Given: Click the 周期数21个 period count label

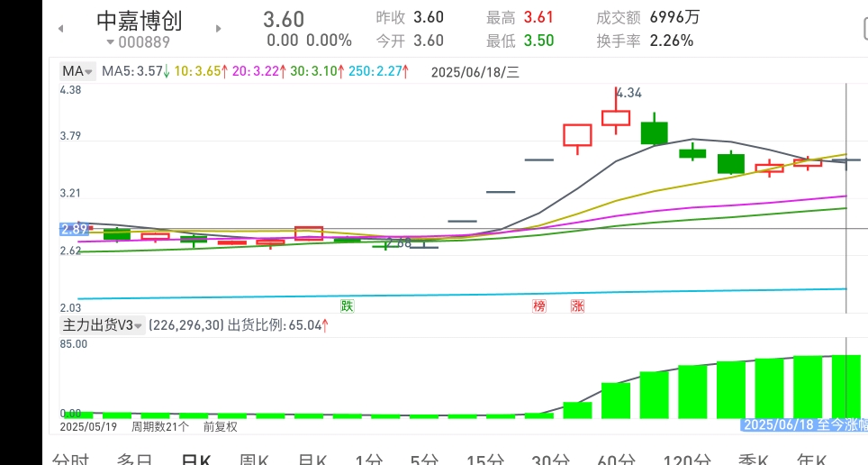Looking at the screenshot, I should (x=160, y=427).
